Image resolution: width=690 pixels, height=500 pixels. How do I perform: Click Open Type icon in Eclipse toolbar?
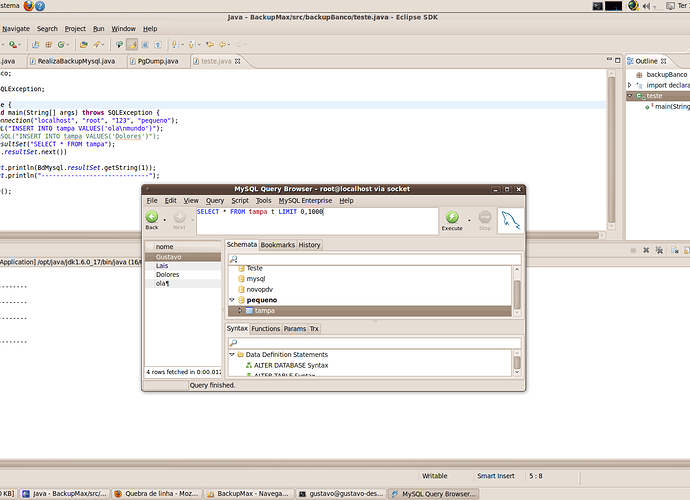click(x=84, y=44)
